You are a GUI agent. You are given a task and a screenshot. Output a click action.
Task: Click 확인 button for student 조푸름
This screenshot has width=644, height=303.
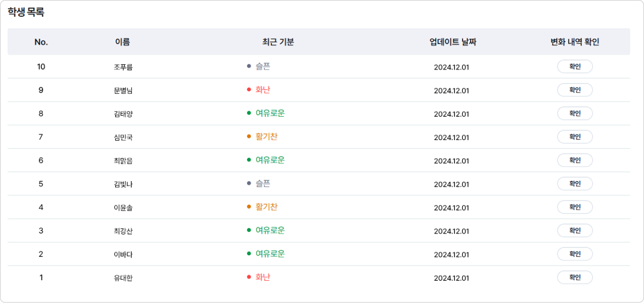click(x=574, y=66)
